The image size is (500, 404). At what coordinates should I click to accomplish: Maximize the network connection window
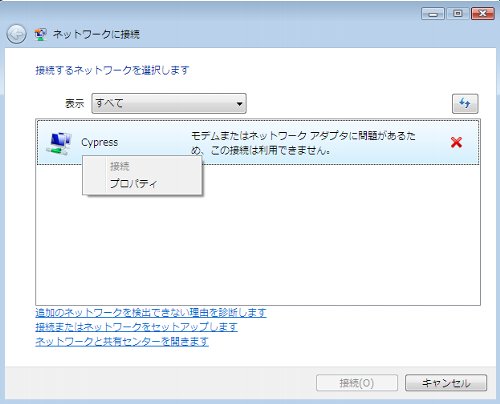point(458,14)
